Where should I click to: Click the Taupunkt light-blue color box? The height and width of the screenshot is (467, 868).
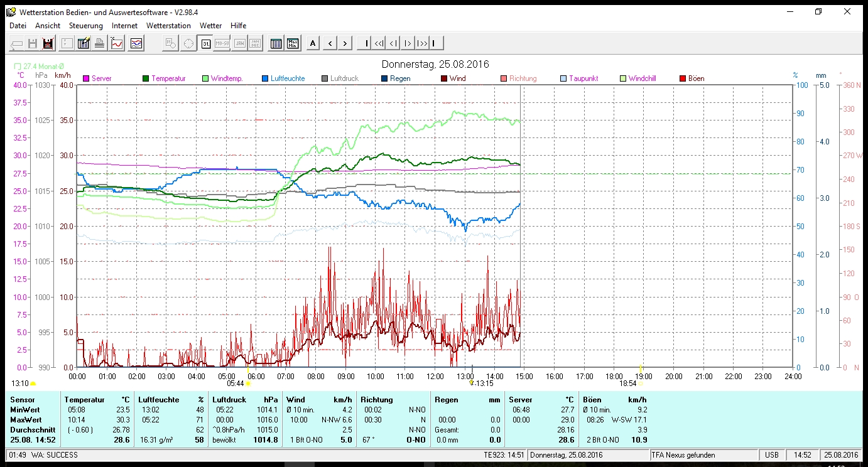pos(563,78)
